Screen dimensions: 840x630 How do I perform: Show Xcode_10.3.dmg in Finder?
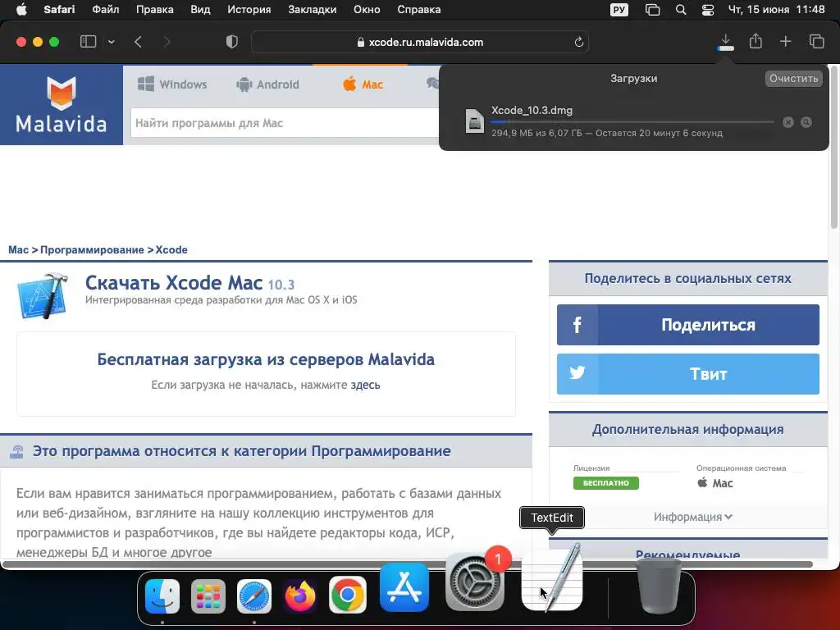point(806,122)
